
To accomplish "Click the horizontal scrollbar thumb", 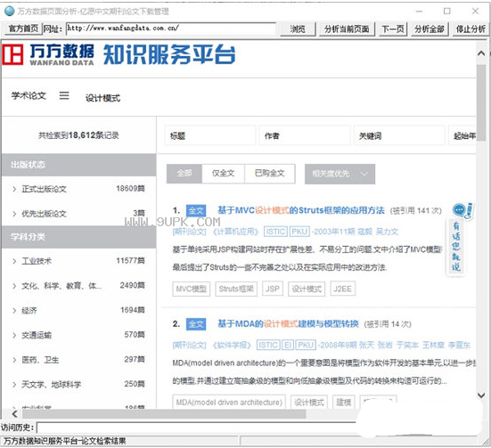I will [164, 414].
